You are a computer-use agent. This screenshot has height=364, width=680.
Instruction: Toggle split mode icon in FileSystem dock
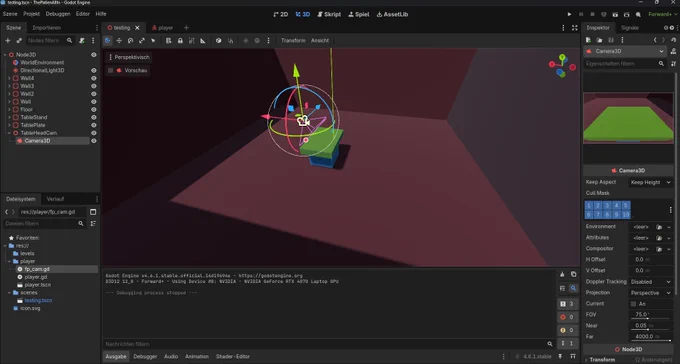[x=93, y=212]
